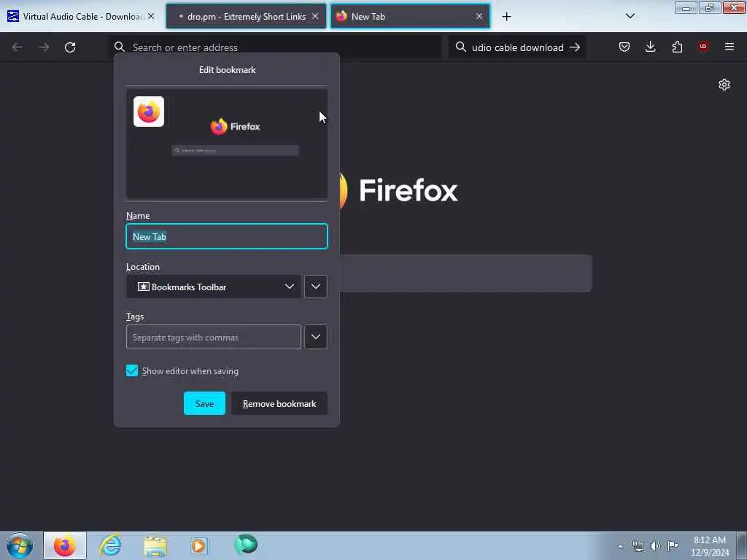
Task: Show hidden tray icons arrow
Action: pyautogui.click(x=620, y=547)
